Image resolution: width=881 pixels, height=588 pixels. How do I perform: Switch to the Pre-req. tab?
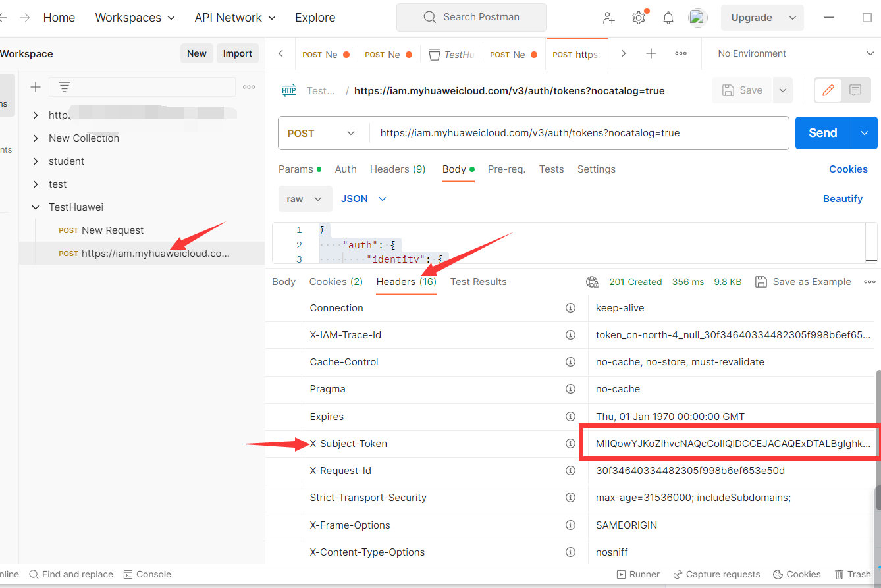(506, 169)
